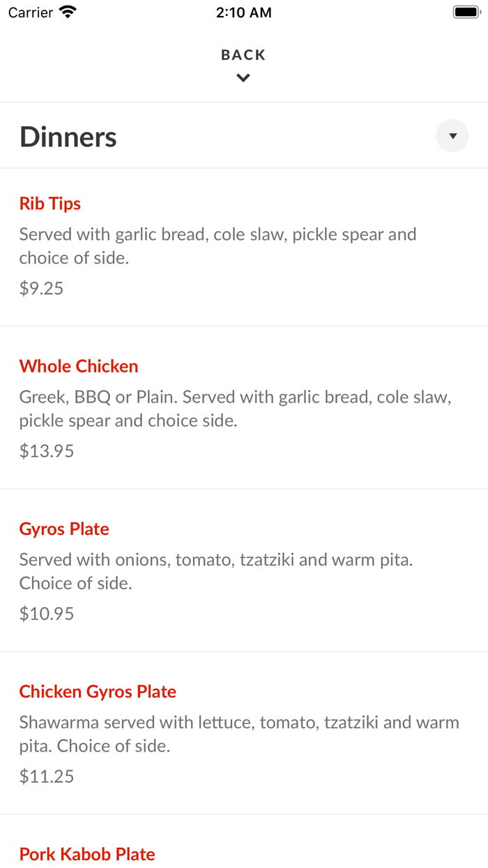Screen dimensions: 488x868
Task: Tap the Gyros Plate description text
Action: coord(216,571)
